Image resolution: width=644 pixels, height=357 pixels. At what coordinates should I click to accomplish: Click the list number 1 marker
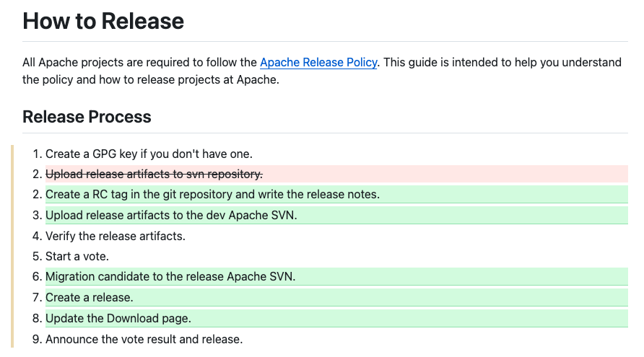[37, 154]
